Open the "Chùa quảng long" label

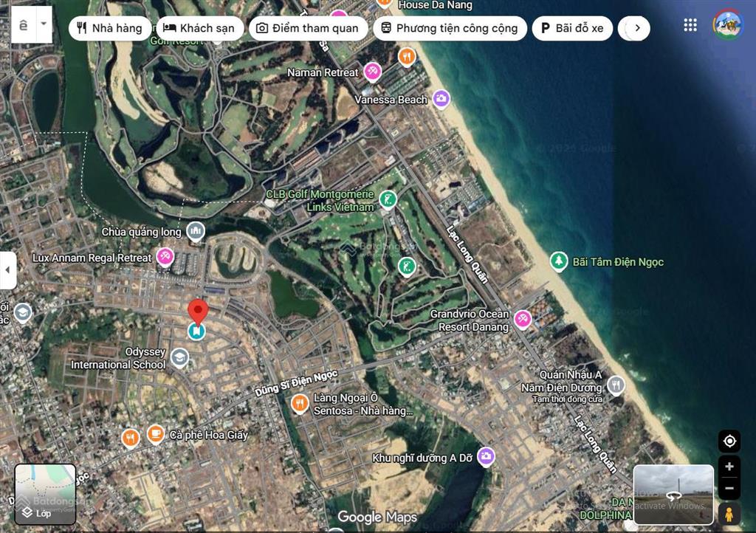pyautogui.click(x=141, y=232)
